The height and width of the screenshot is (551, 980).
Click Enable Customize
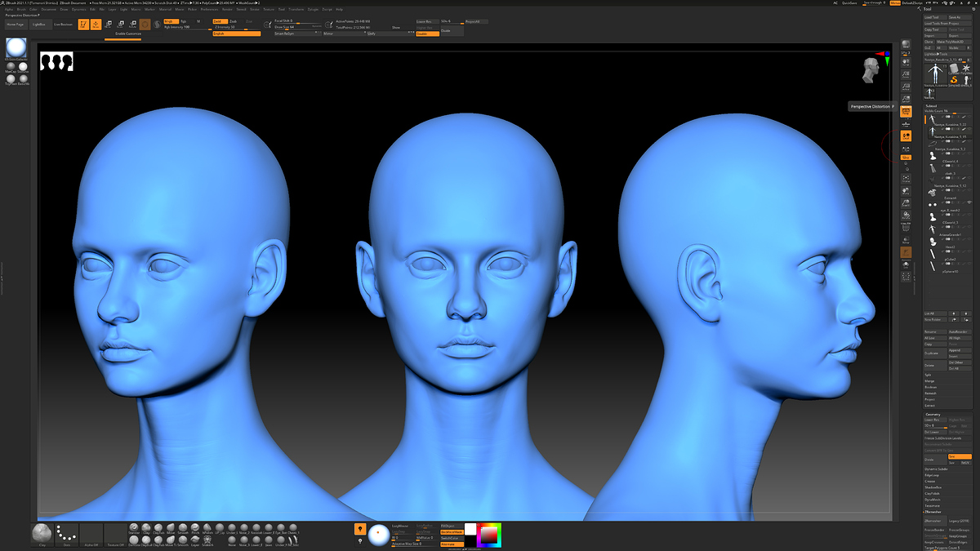(130, 33)
